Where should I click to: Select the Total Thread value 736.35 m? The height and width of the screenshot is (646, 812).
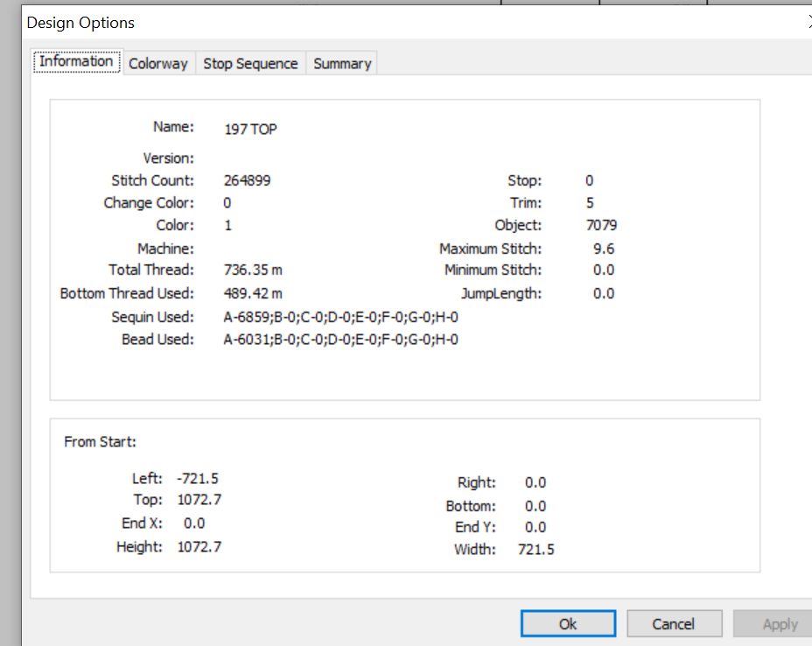tap(253, 270)
